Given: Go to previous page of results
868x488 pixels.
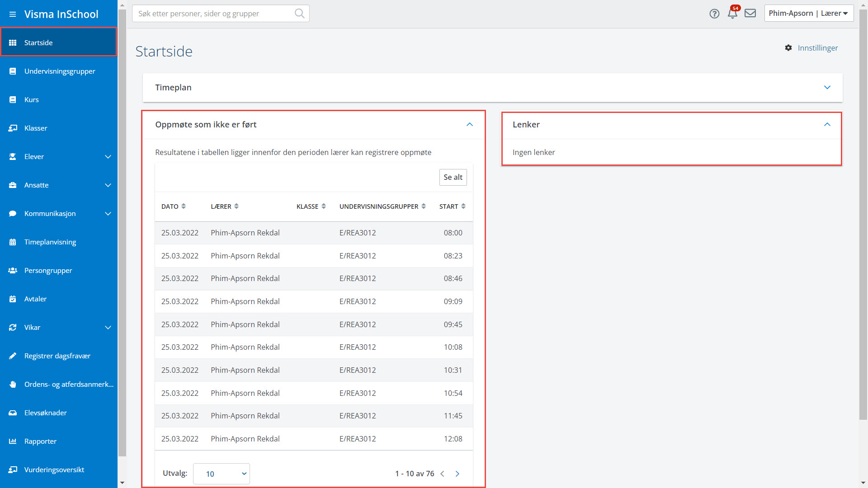Looking at the screenshot, I should (x=443, y=474).
